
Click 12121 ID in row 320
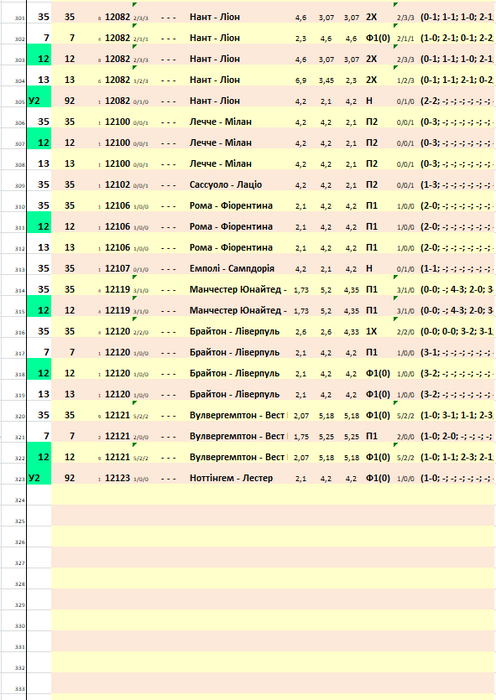pos(117,415)
